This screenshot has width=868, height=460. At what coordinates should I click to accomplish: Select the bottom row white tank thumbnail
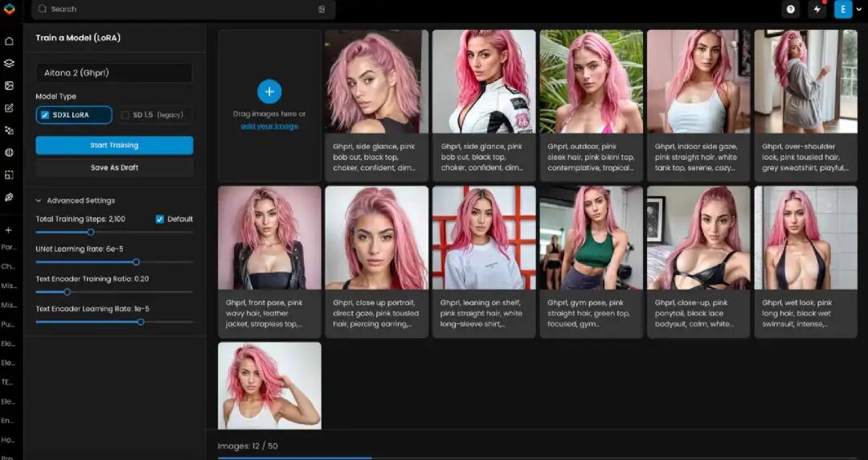(269, 386)
